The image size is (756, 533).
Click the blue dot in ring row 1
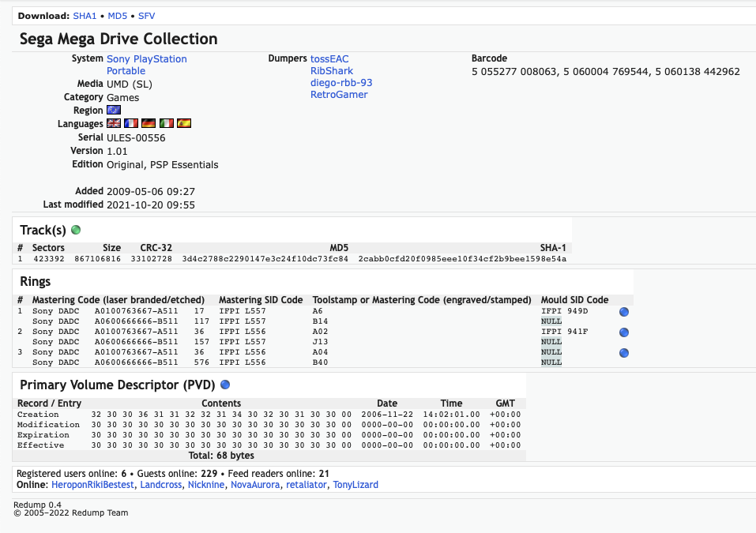624,312
